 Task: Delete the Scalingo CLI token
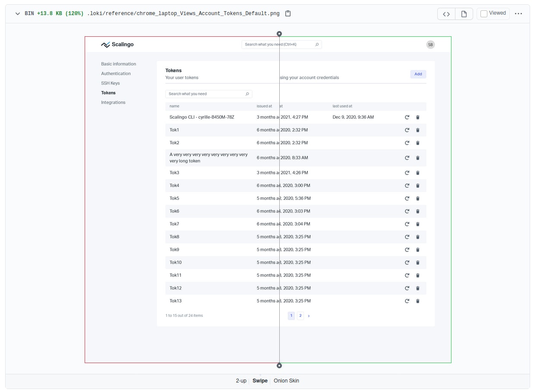coord(417,117)
